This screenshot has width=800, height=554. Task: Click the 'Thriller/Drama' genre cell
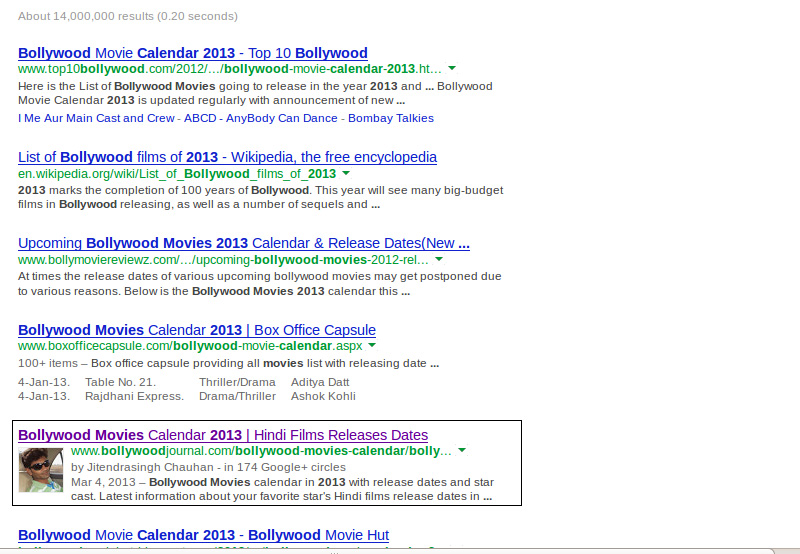pyautogui.click(x=237, y=383)
